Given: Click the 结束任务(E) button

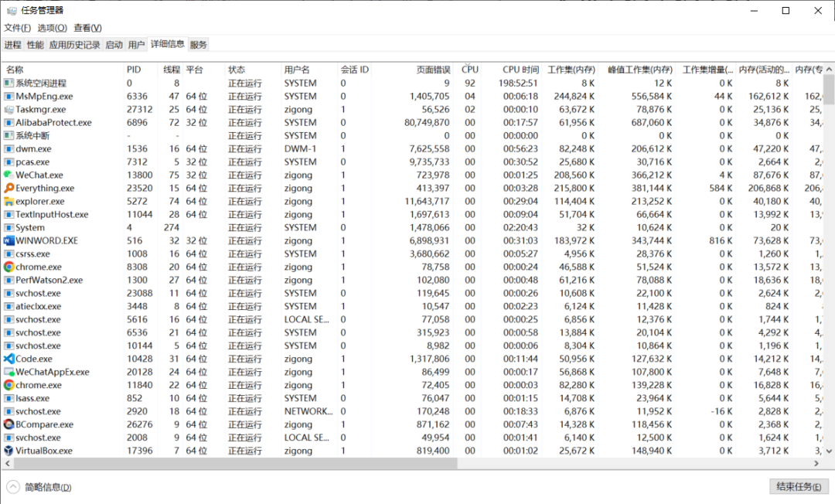Looking at the screenshot, I should tap(798, 487).
